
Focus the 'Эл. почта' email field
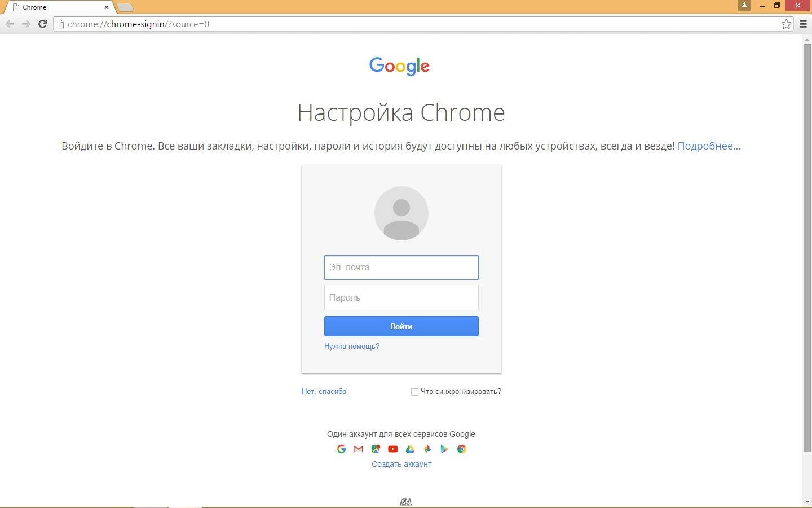pos(401,268)
